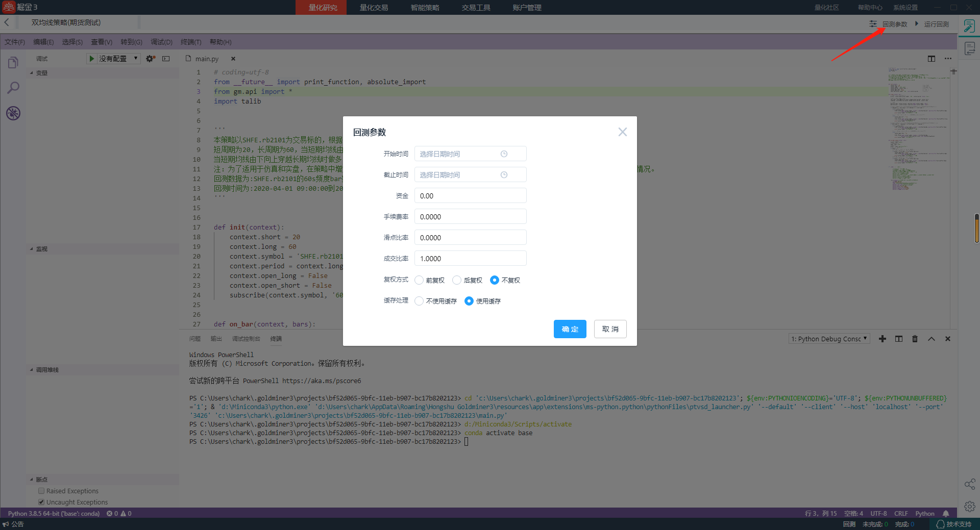Open clock picker for end time
Image resolution: width=980 pixels, height=530 pixels.
tap(504, 174)
